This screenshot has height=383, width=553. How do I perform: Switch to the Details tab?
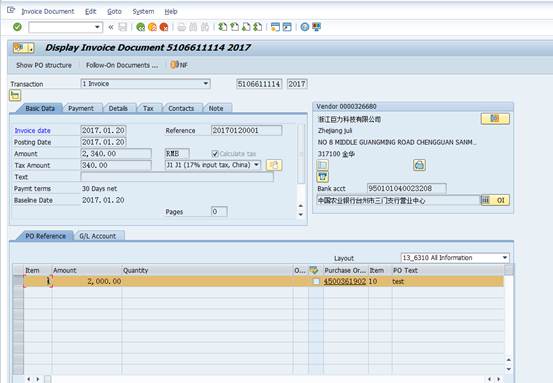click(x=118, y=108)
